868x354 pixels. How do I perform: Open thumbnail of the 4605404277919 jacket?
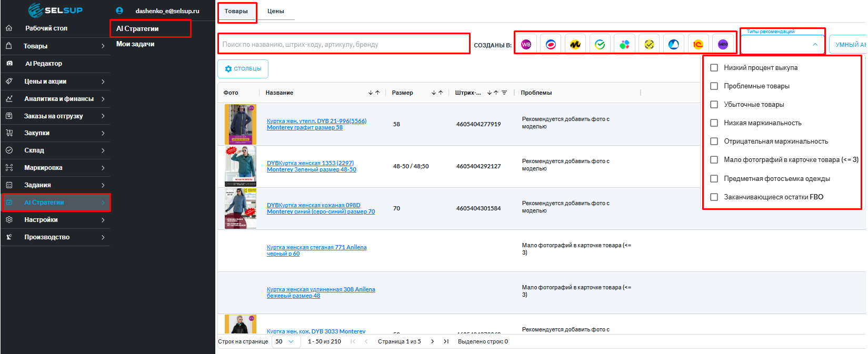point(240,124)
